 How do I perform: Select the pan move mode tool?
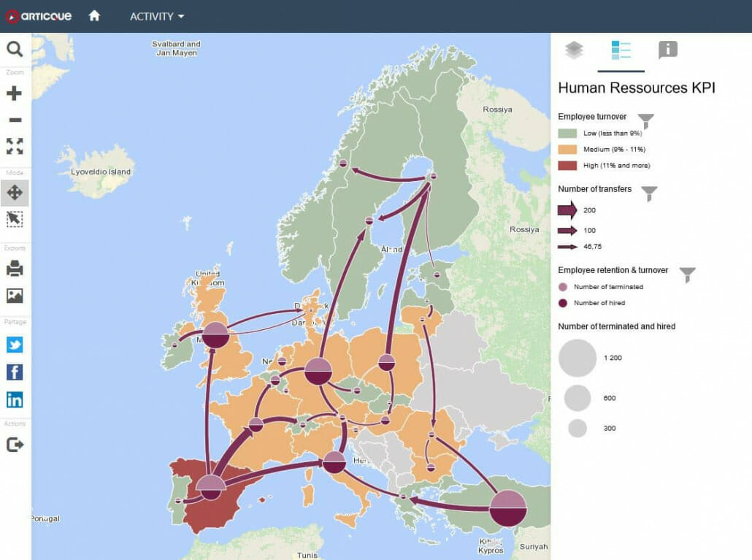(15, 193)
